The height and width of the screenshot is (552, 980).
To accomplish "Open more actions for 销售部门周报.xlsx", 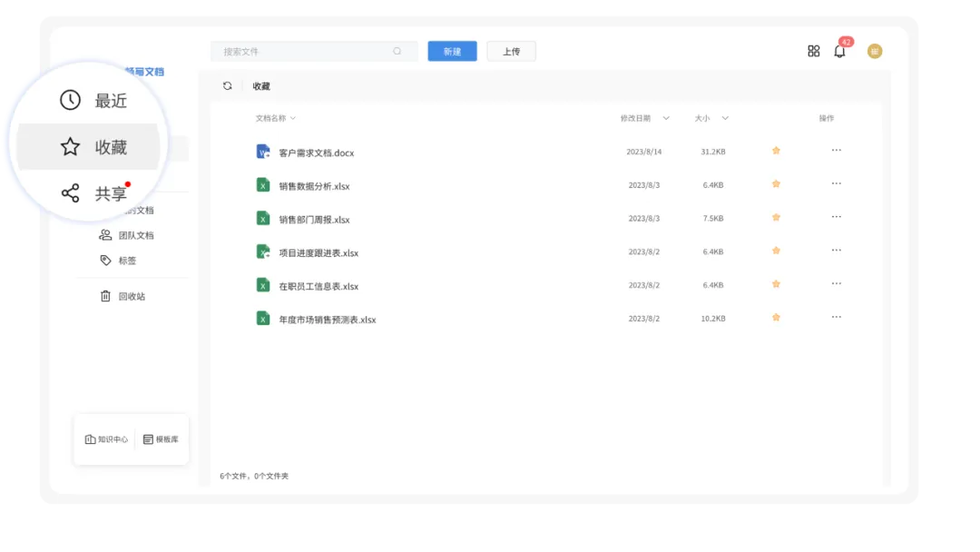I will point(837,217).
